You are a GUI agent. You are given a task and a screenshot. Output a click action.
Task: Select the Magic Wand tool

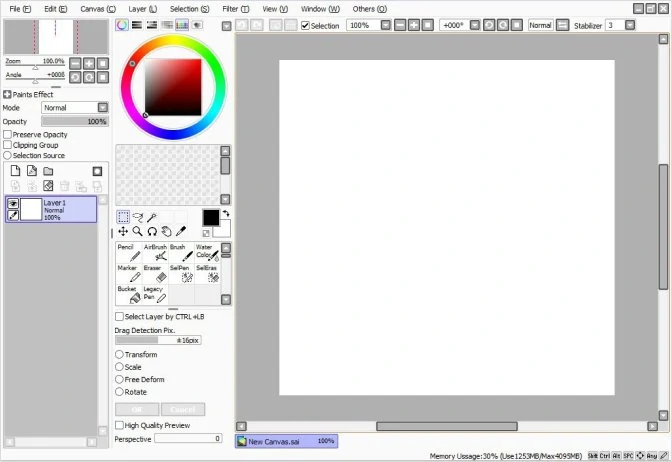click(x=152, y=217)
